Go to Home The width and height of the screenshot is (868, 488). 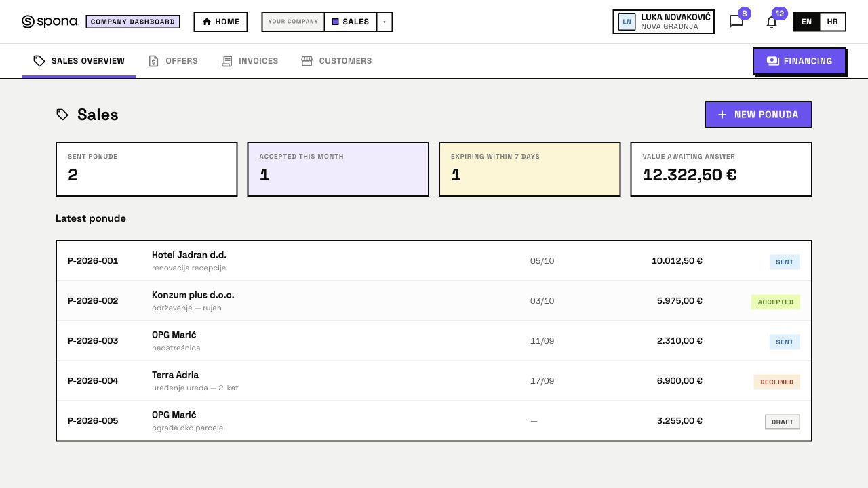coord(220,22)
